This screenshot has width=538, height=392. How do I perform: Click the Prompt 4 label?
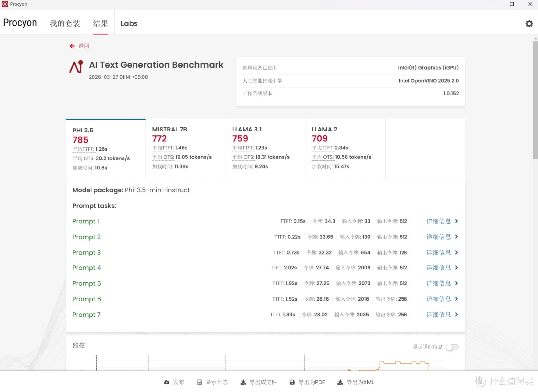87,268
